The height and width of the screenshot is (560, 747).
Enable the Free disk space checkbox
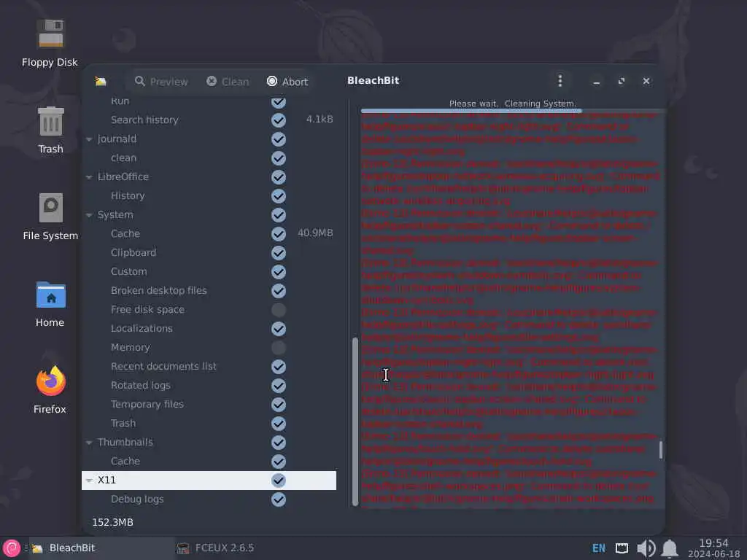coord(279,310)
